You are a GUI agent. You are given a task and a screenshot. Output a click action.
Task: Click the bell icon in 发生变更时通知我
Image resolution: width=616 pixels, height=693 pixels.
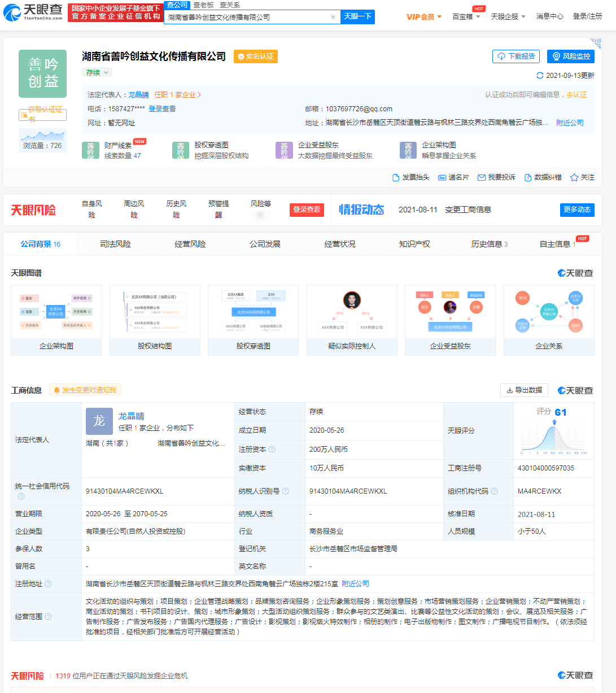[57, 390]
